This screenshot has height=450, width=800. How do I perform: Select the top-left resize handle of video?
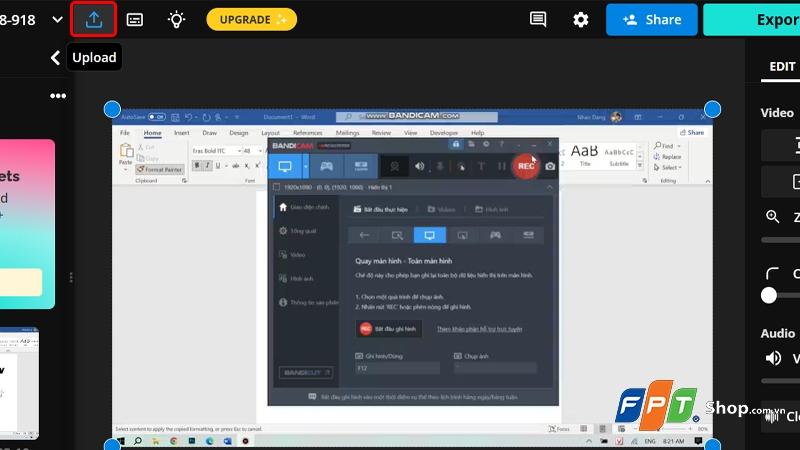click(x=112, y=109)
